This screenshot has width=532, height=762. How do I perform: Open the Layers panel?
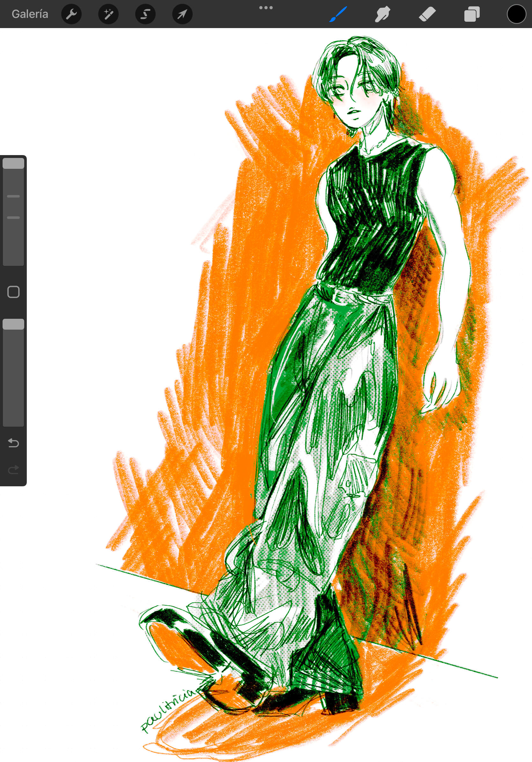click(472, 14)
